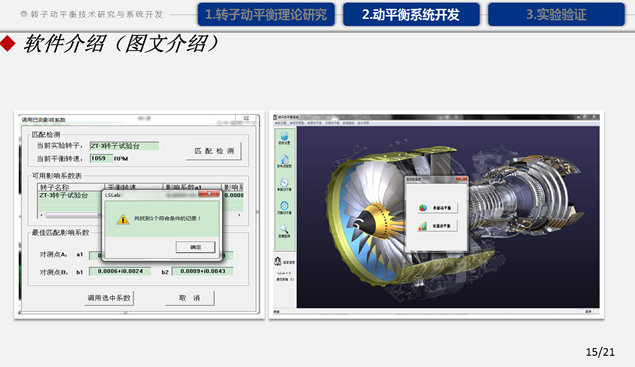Click the b1 field 0.0006+i0.0024
This screenshot has width=635, height=367.
point(120,271)
